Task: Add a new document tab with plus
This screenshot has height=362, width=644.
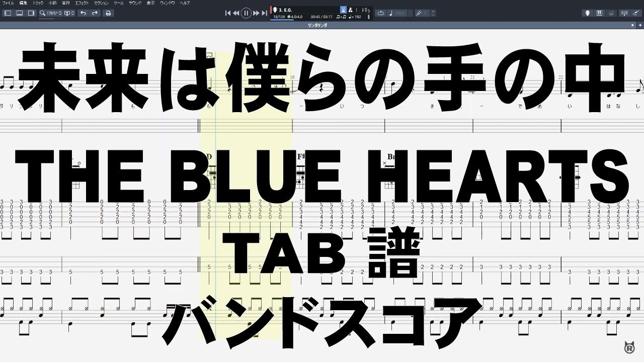Action: point(640,25)
